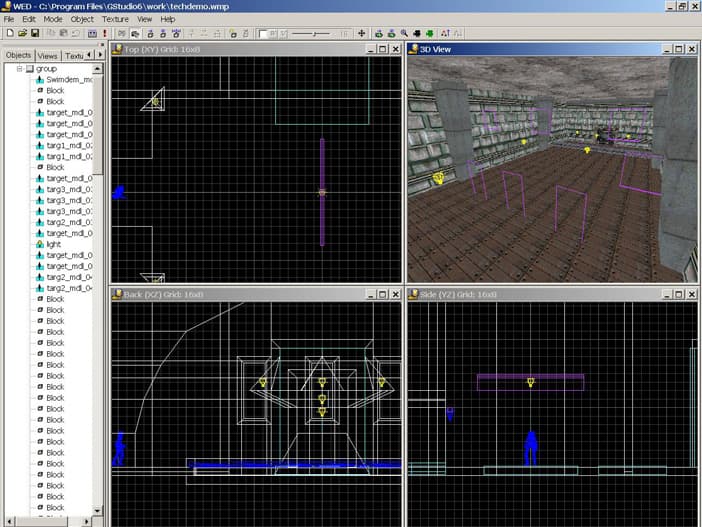Switch to the Objects tab
This screenshot has width=702, height=527.
click(18, 55)
